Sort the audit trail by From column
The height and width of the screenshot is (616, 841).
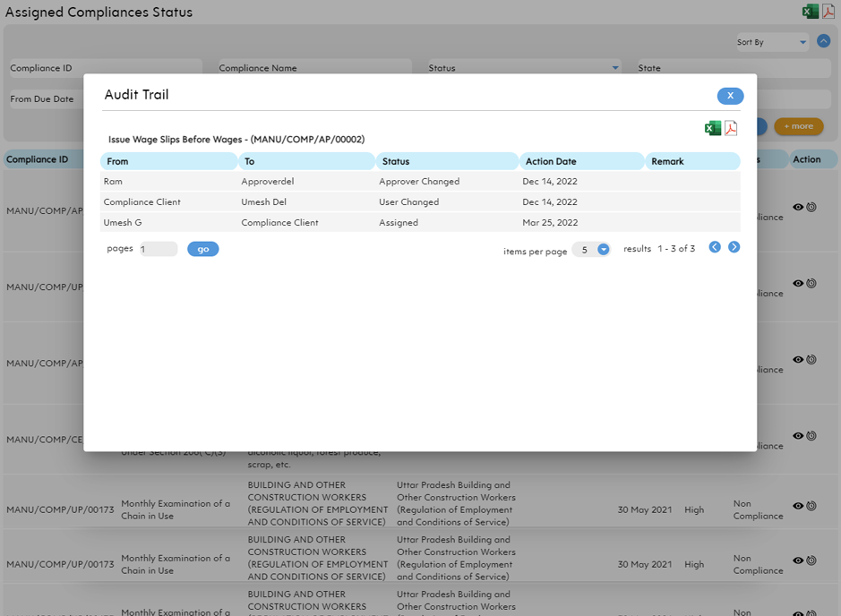168,161
